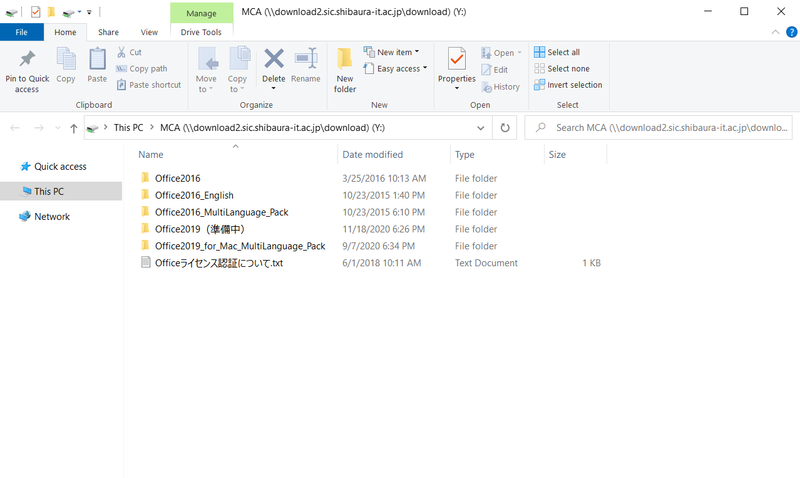This screenshot has width=800, height=478.
Task: Click the date 3/25/2016 10:13 AM
Action: tap(384, 178)
